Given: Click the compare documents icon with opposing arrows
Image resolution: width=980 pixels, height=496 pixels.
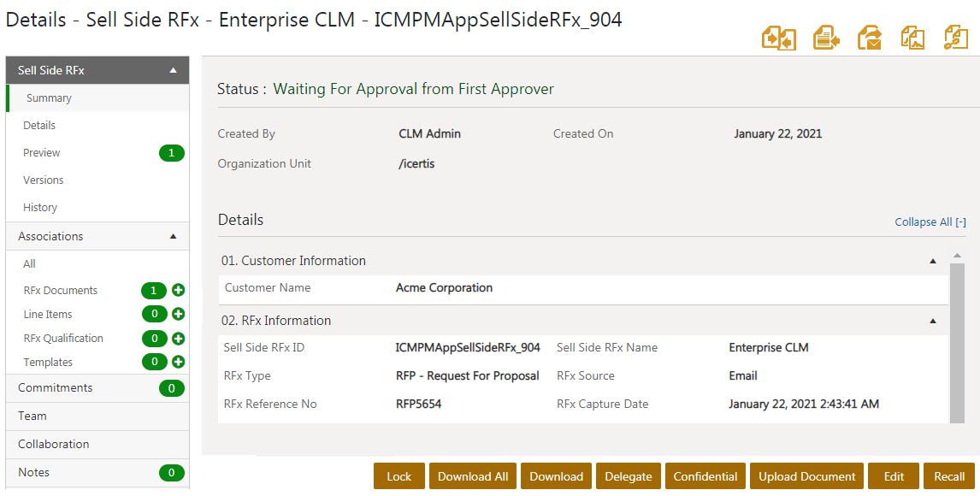Looking at the screenshot, I should pos(779,38).
